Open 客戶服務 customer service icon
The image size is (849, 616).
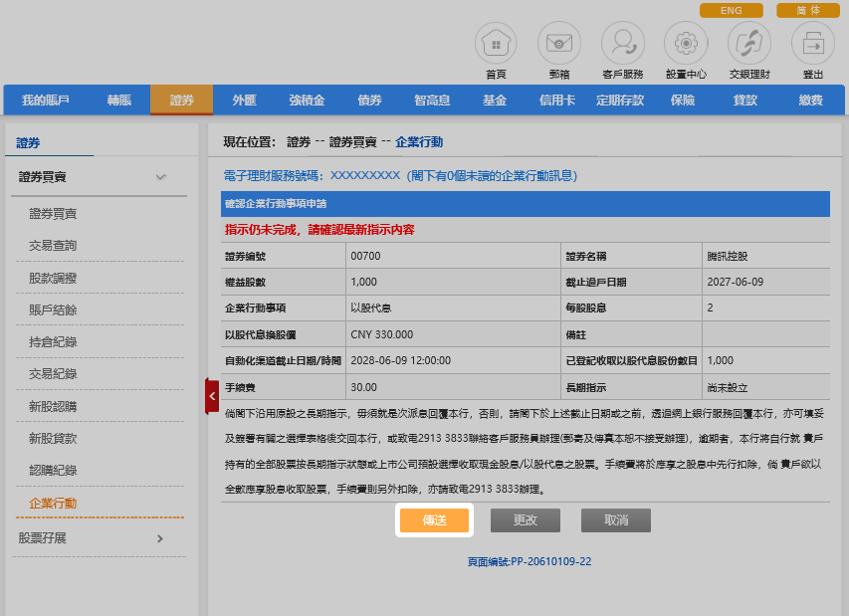623,44
